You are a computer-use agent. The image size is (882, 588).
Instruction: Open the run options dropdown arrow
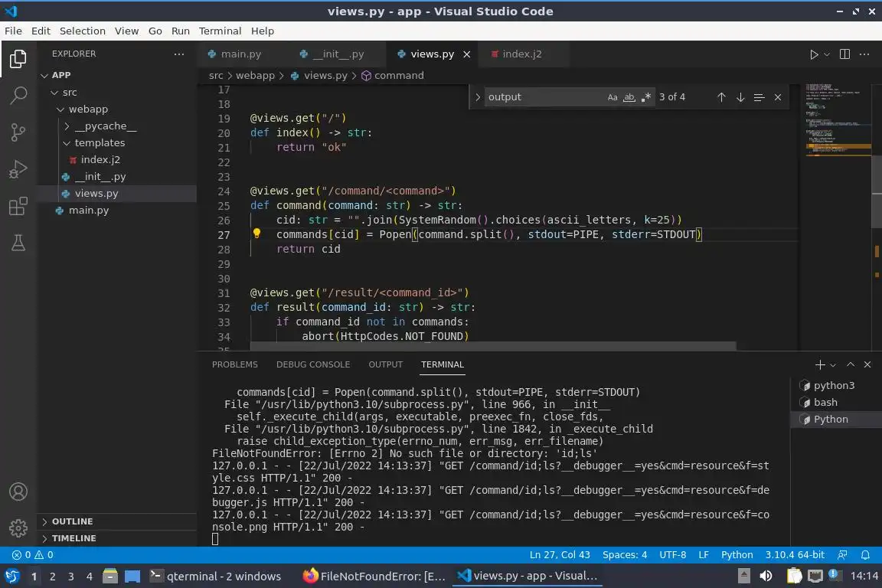pyautogui.click(x=827, y=54)
